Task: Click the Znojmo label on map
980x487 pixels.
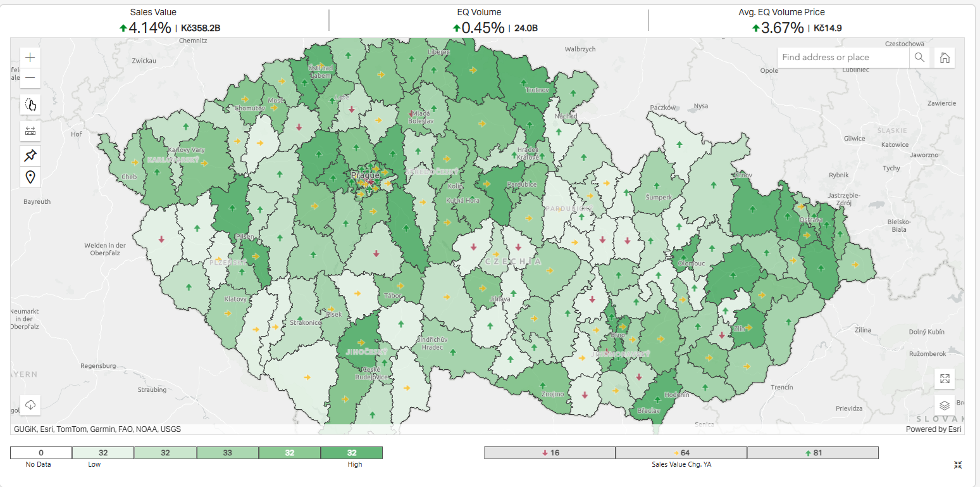Action: click(x=552, y=394)
